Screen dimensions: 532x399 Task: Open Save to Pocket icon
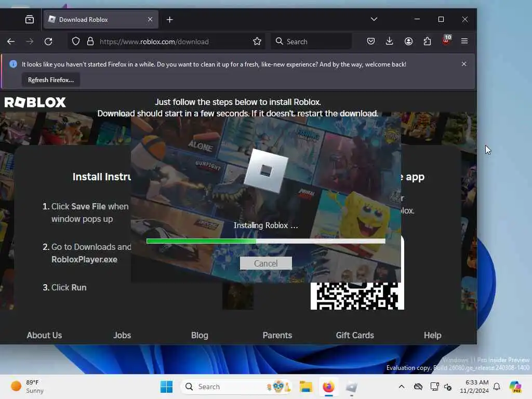[x=371, y=42]
